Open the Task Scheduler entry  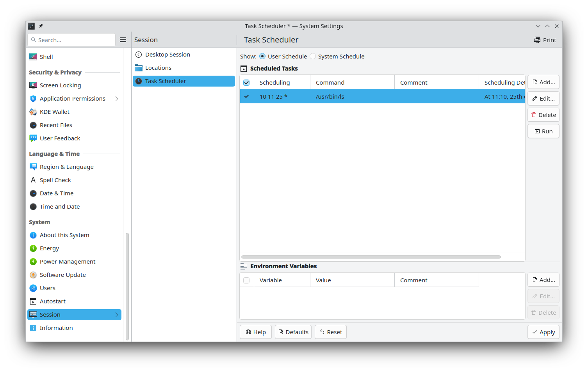pyautogui.click(x=184, y=81)
